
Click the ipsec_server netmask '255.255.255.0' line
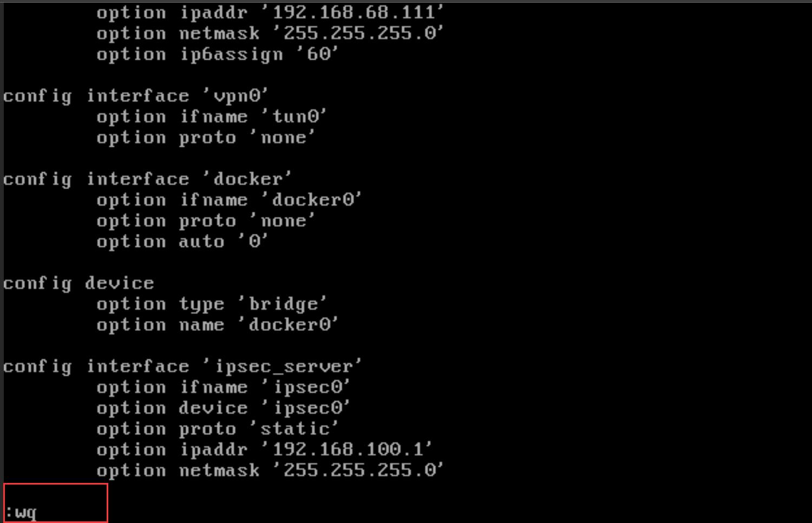tap(270, 470)
